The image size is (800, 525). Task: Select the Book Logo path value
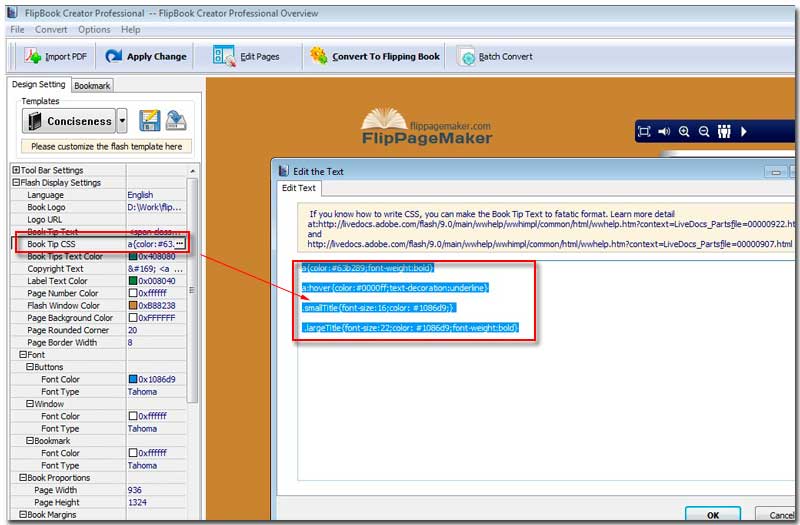click(x=155, y=207)
